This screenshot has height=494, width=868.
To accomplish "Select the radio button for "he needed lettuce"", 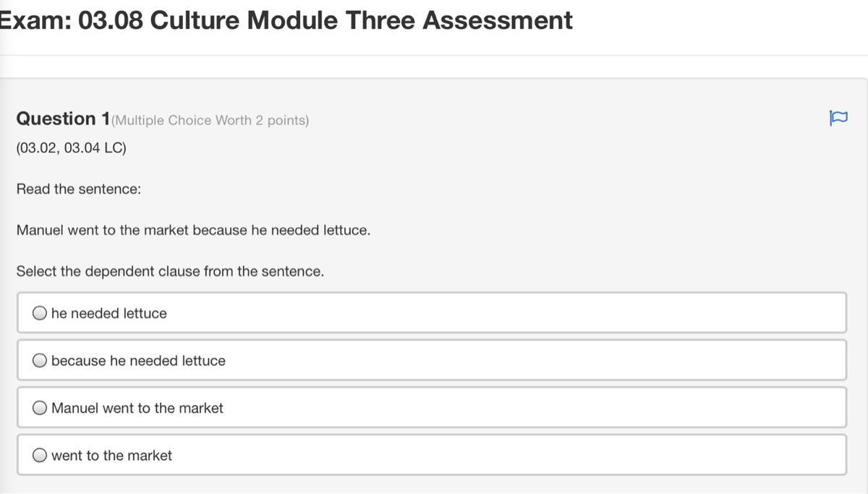I will point(41,313).
